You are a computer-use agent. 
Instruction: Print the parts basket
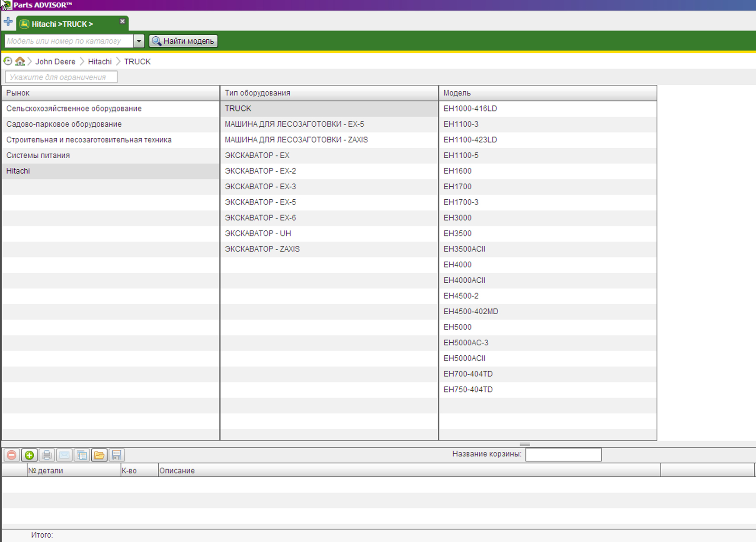(47, 455)
